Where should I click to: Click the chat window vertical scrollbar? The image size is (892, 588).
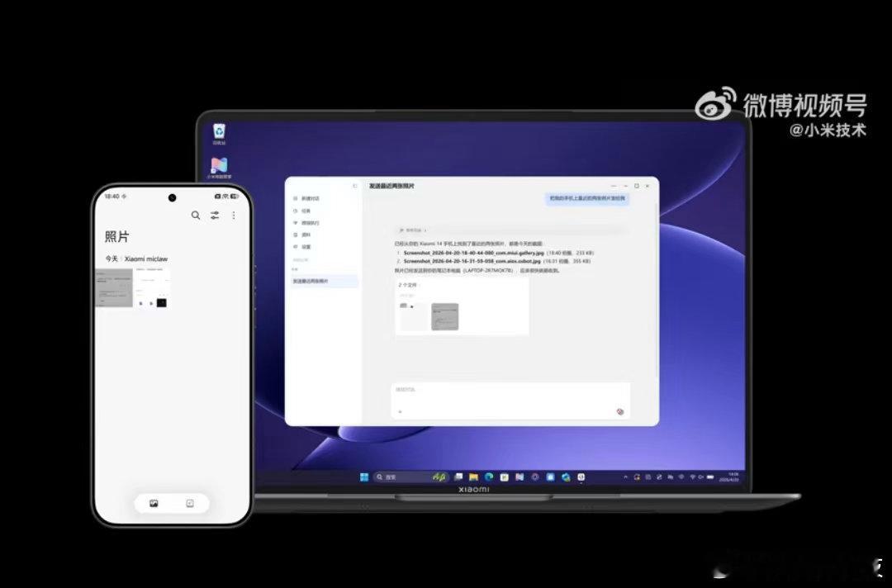coord(657,290)
